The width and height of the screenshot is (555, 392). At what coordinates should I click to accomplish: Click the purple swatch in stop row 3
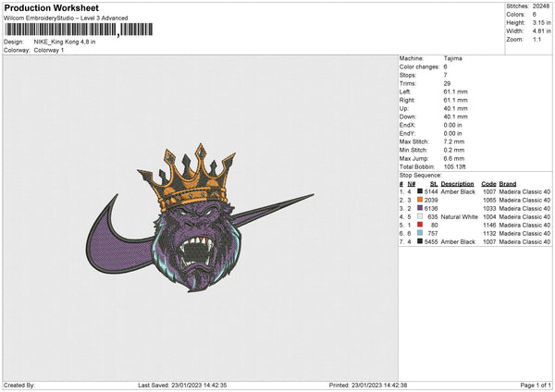(x=420, y=208)
